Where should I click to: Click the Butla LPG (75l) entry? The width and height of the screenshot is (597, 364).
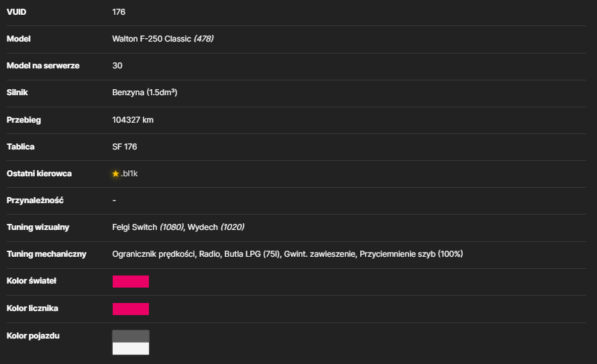pyautogui.click(x=252, y=254)
